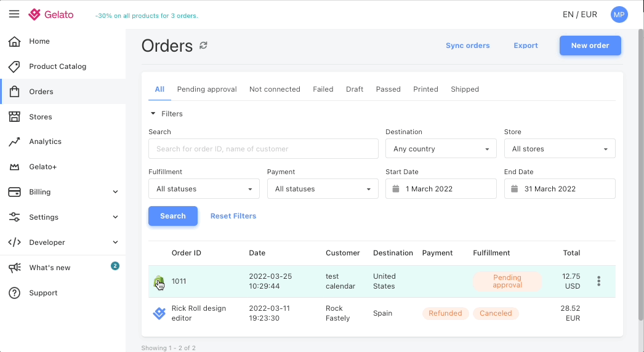The height and width of the screenshot is (352, 644).
Task: Click order ID 1011
Action: pyautogui.click(x=179, y=281)
